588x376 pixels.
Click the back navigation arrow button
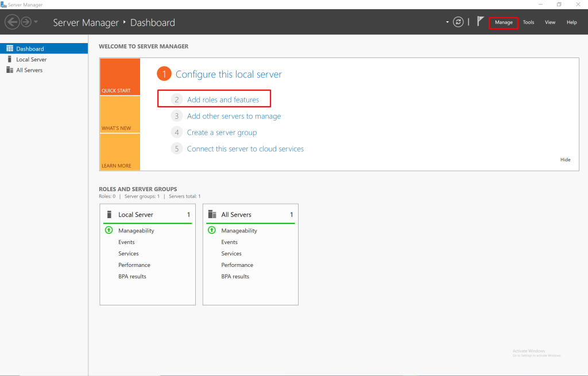(x=12, y=22)
